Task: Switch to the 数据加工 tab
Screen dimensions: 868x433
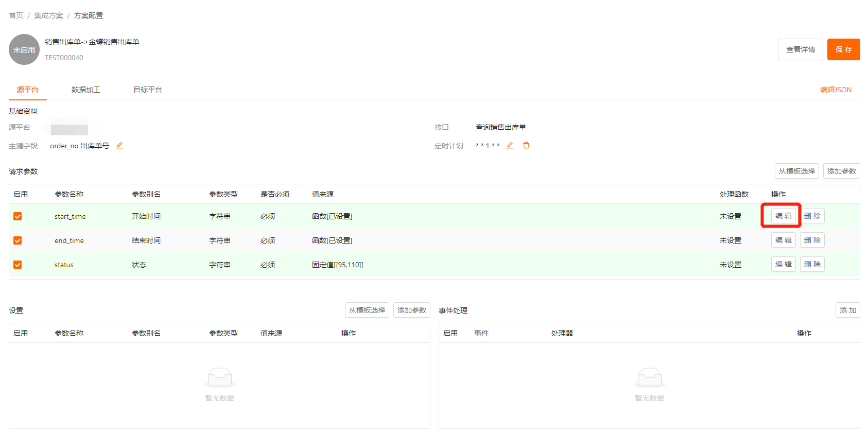Action: coord(85,90)
